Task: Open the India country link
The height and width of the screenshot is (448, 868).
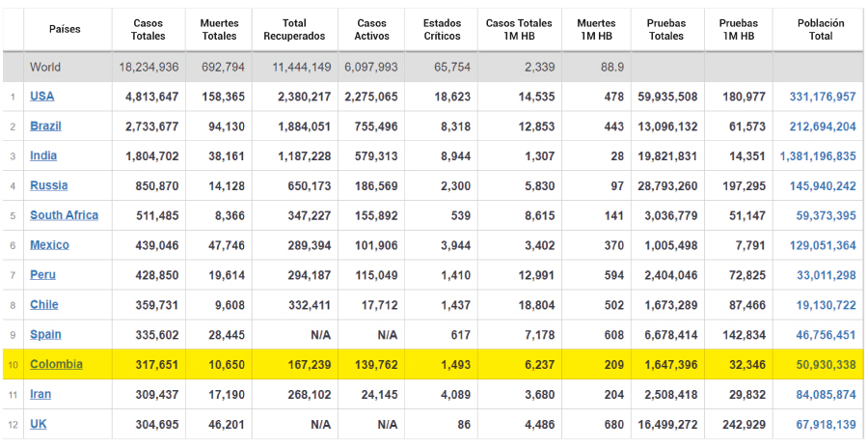Action: point(43,155)
